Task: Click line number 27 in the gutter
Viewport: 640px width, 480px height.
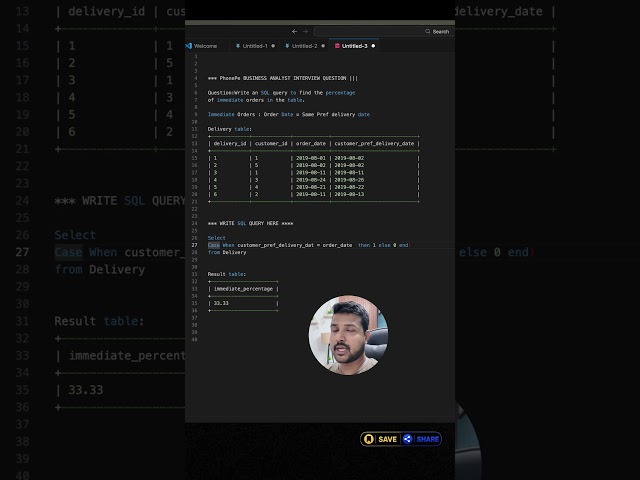Action: 194,245
